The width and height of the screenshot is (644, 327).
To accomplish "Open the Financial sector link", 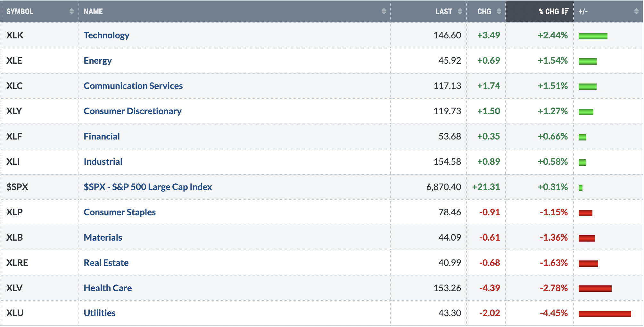I will click(102, 136).
